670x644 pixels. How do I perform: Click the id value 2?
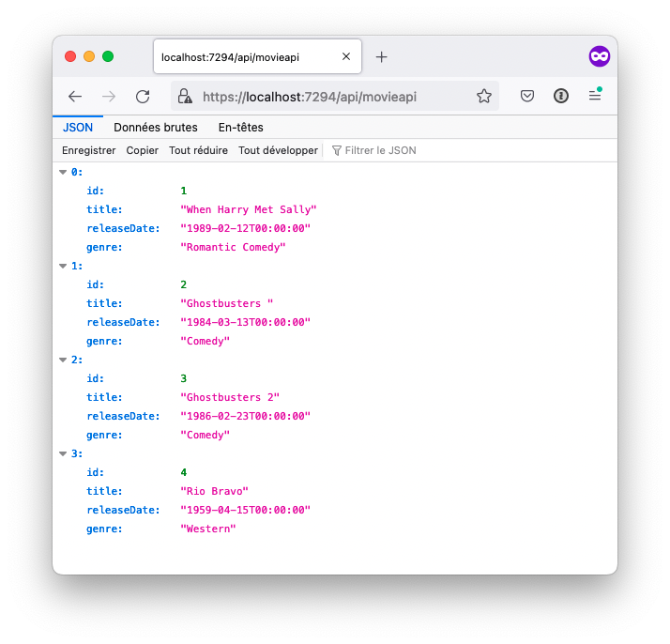point(184,285)
